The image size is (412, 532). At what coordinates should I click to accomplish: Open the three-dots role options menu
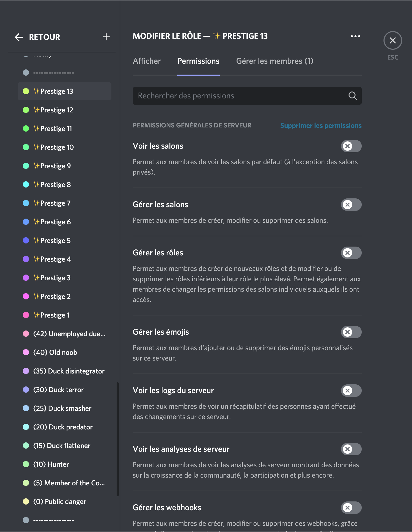click(x=355, y=36)
